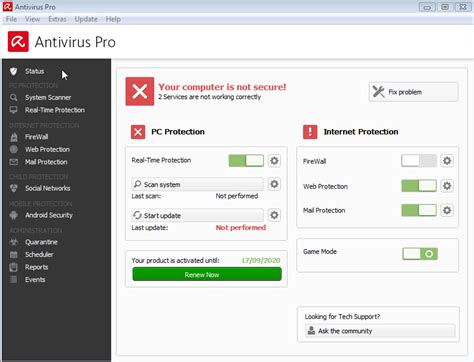Viewport: 474px width, 362px height.
Task: Click the FireWall icon in sidebar
Action: [x=14, y=137]
